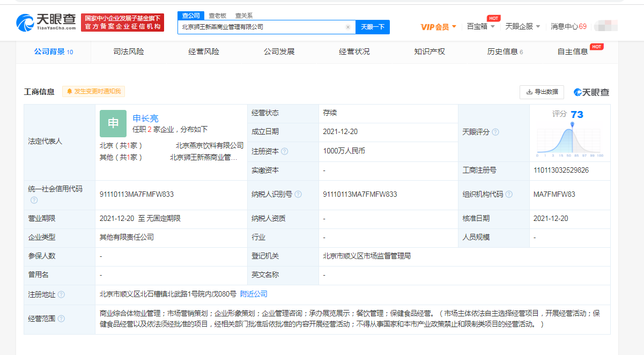This screenshot has width=644, height=355.
Task: Select 其他有限责任公司 company type text
Action: [127, 237]
